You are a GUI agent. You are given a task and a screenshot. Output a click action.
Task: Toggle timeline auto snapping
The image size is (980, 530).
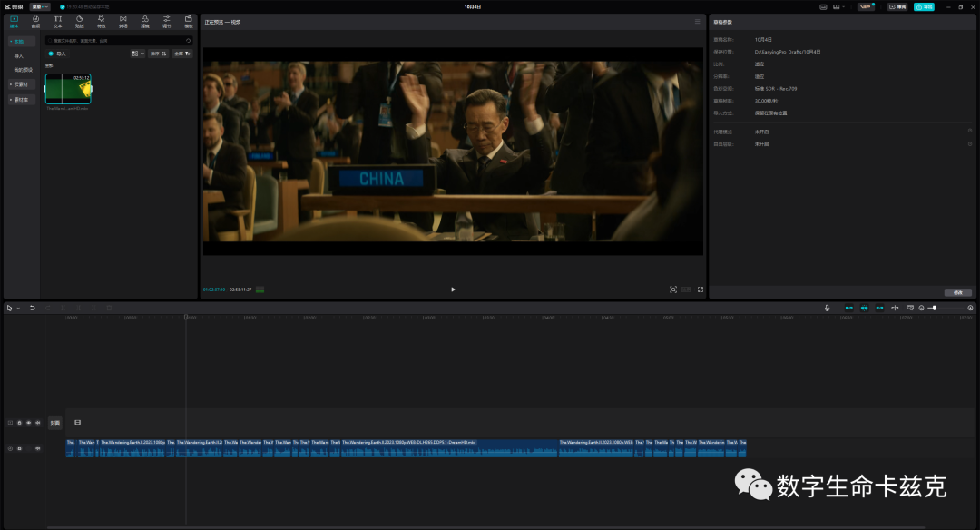[x=865, y=309]
